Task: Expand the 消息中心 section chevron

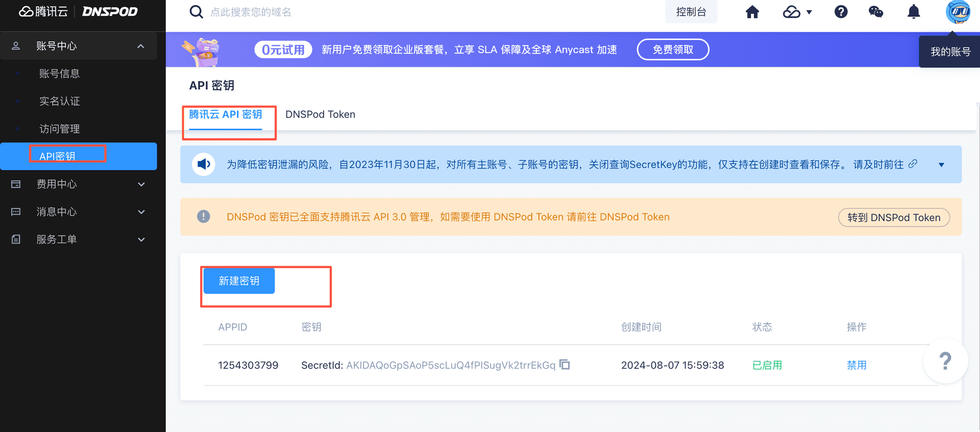Action: tap(141, 212)
